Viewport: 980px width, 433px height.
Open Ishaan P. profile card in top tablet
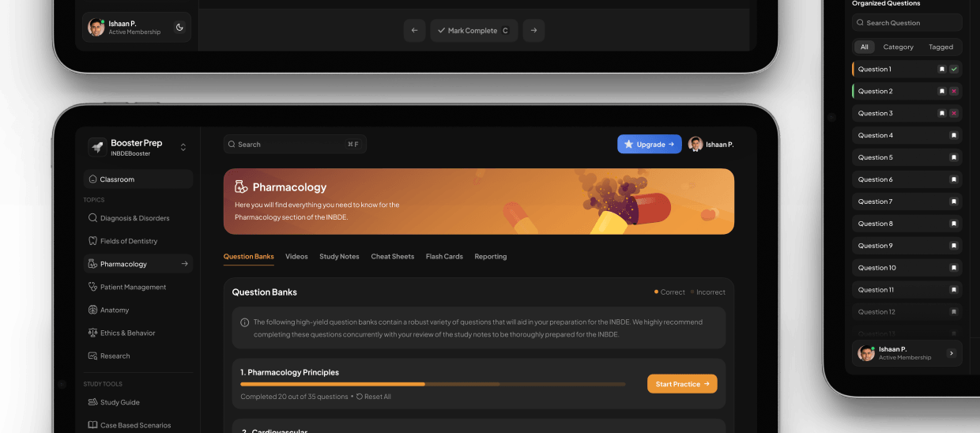click(x=137, y=28)
